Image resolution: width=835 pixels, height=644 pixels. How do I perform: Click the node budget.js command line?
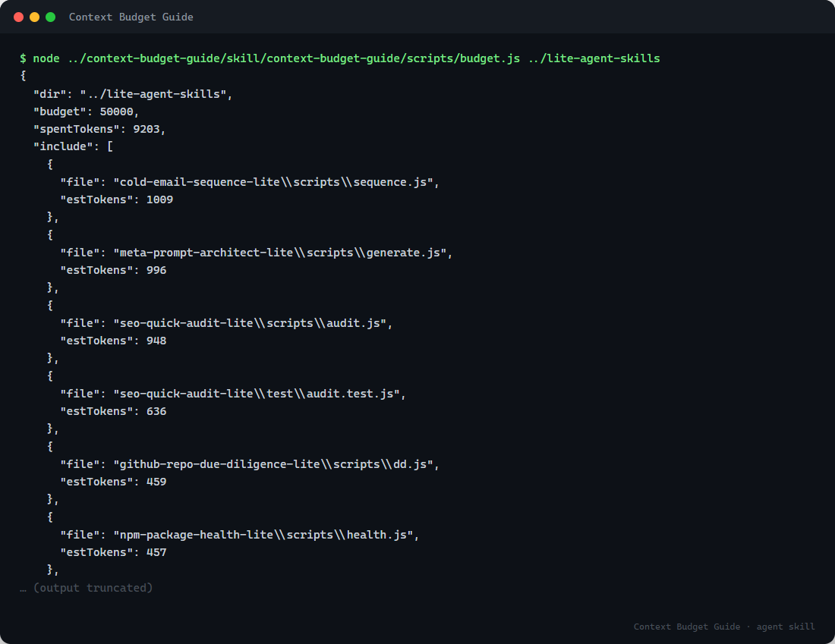point(340,58)
